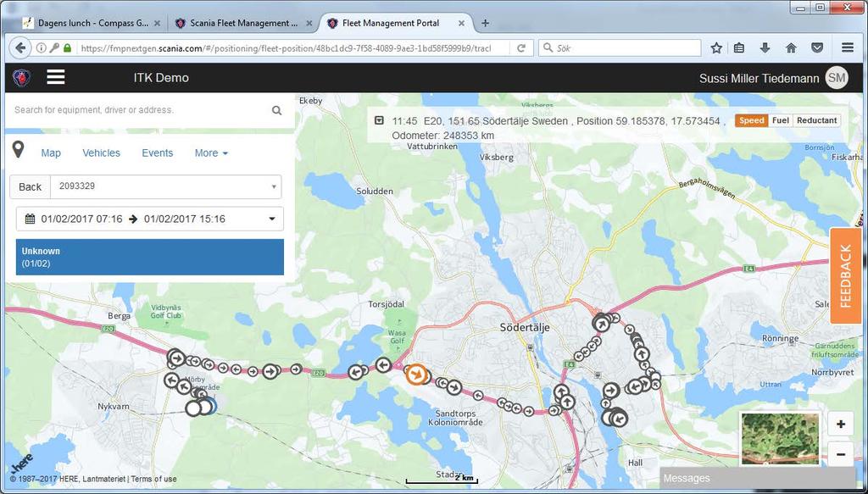The image size is (868, 494).
Task: Open the vehicle 2093329 dropdown
Action: pos(165,187)
